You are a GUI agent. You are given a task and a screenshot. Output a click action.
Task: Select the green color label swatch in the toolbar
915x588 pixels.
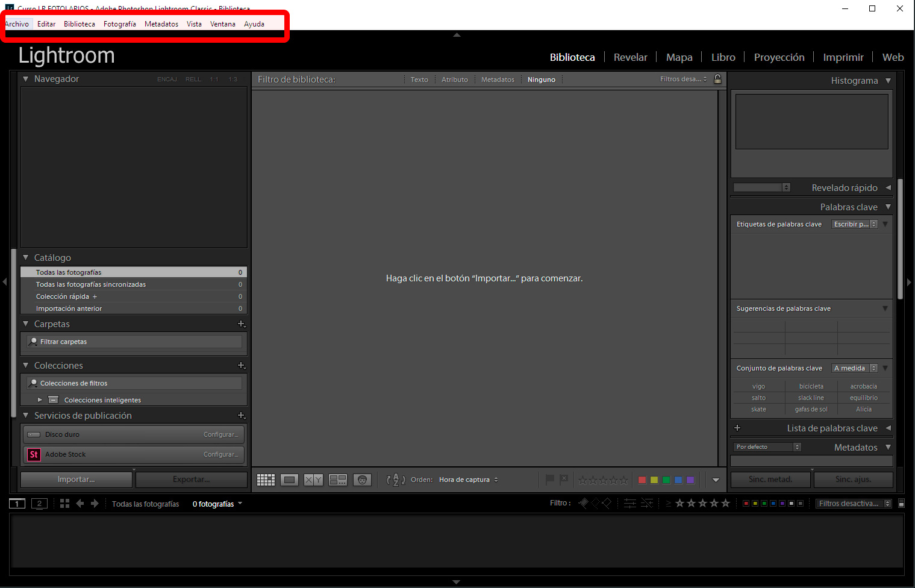coord(666,480)
